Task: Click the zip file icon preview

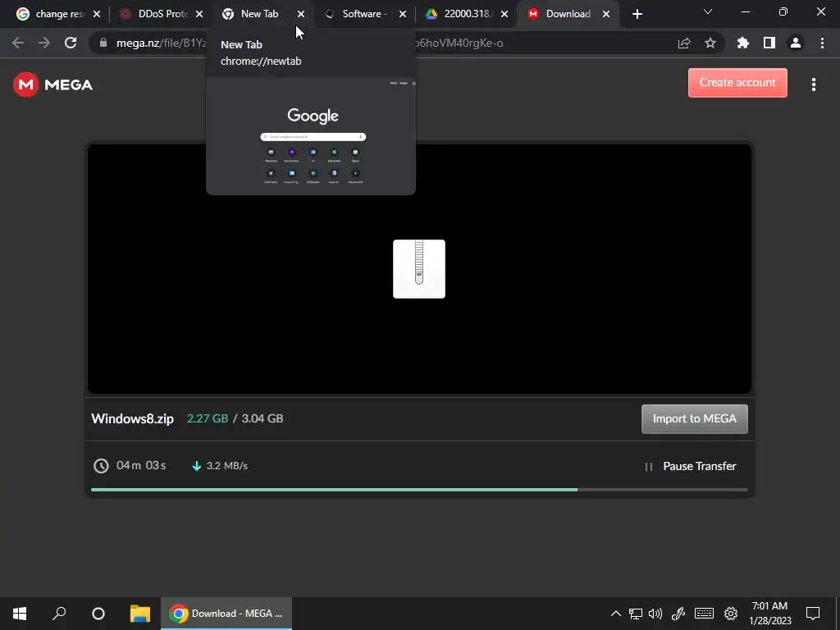Action: [419, 269]
